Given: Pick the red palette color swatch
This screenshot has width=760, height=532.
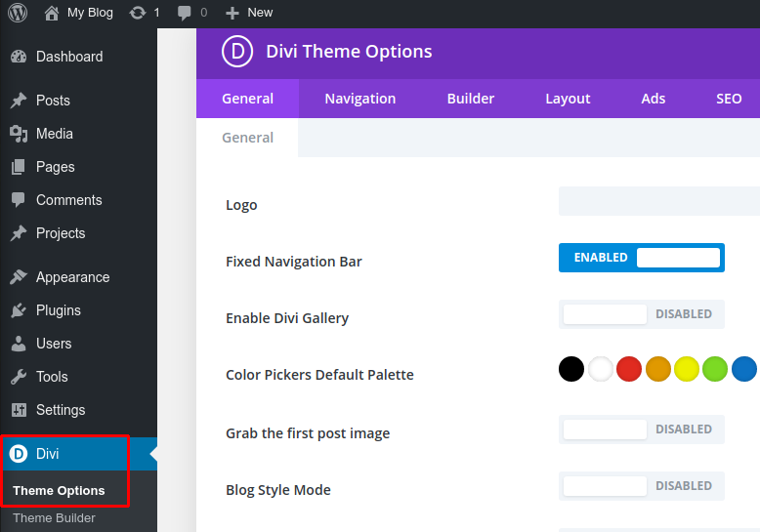Looking at the screenshot, I should pos(629,369).
